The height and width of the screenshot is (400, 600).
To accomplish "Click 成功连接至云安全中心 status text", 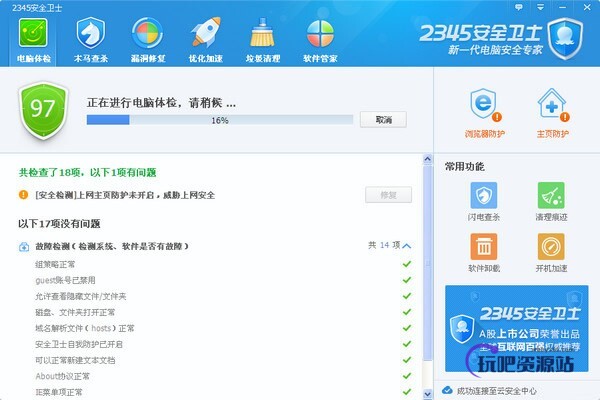I will coord(496,391).
